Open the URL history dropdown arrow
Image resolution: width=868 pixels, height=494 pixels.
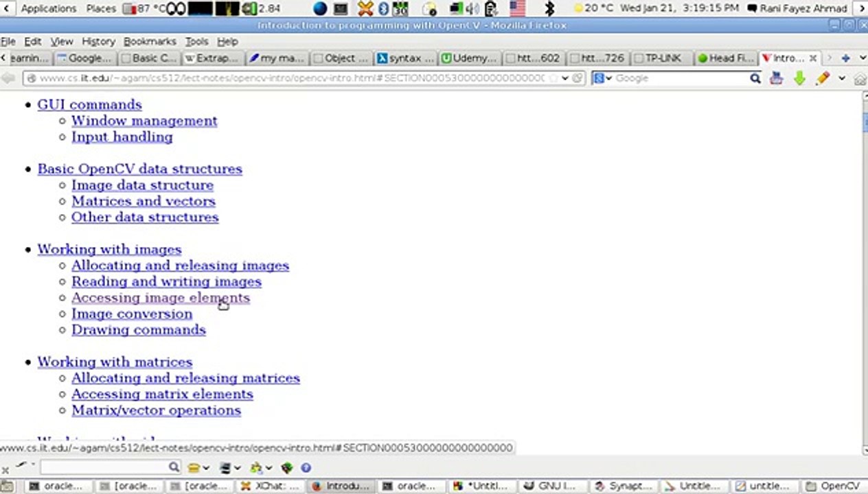564,78
